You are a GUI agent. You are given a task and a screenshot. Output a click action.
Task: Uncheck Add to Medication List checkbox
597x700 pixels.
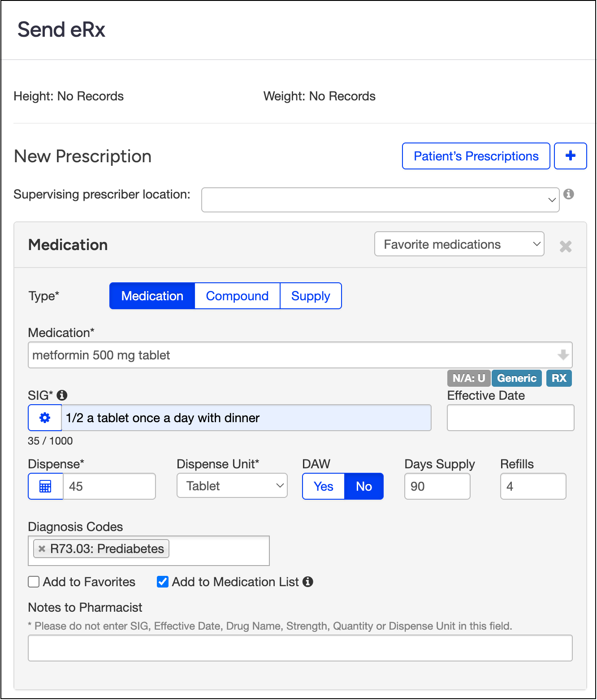163,582
